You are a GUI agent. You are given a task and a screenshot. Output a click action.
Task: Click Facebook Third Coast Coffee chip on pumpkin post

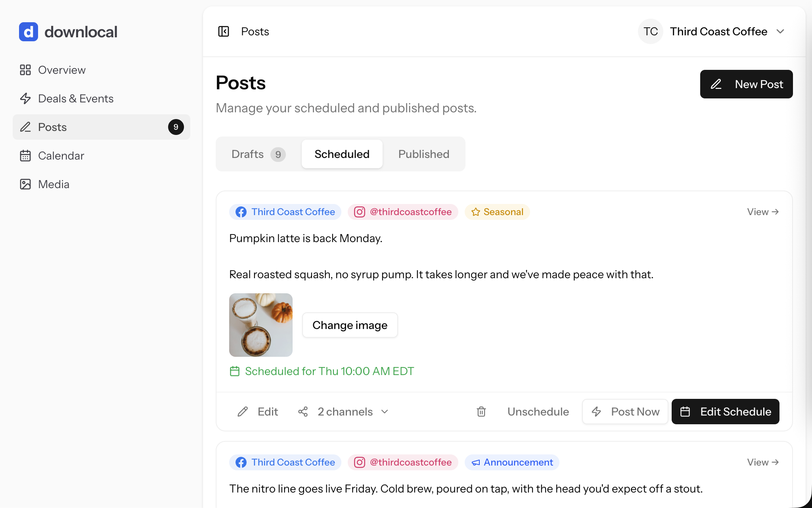click(x=285, y=212)
